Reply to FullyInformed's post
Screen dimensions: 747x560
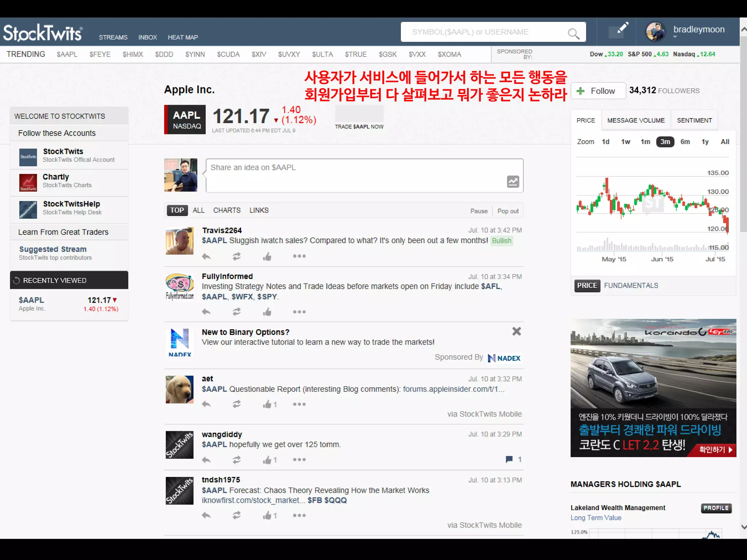pyautogui.click(x=206, y=312)
